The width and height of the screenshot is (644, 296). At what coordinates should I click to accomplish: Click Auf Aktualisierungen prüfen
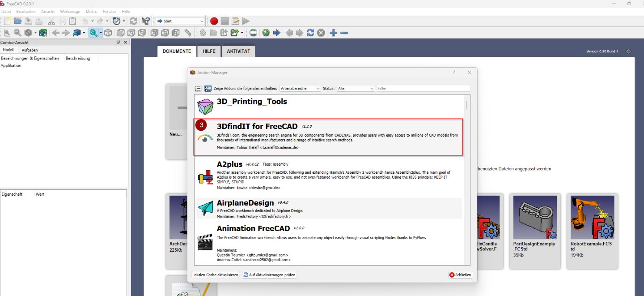pyautogui.click(x=270, y=275)
